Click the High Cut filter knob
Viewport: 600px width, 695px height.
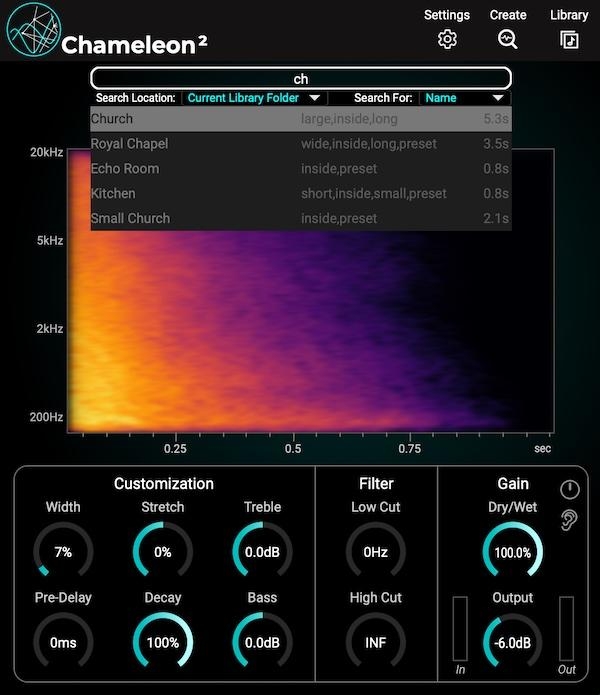[376, 642]
